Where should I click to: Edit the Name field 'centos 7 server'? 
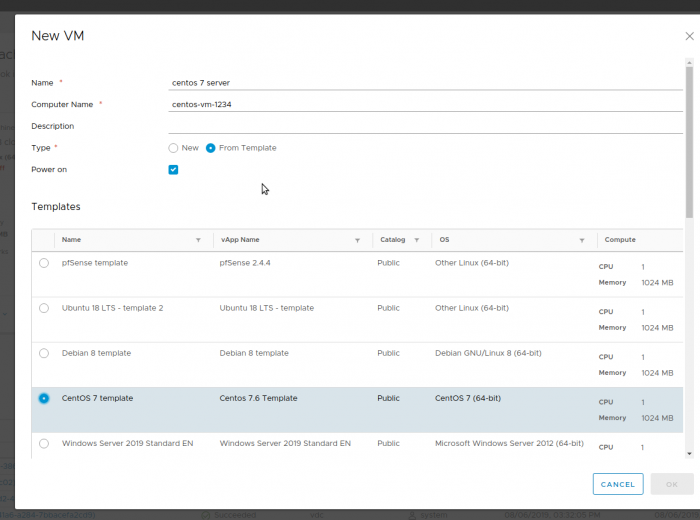[x=425, y=83]
